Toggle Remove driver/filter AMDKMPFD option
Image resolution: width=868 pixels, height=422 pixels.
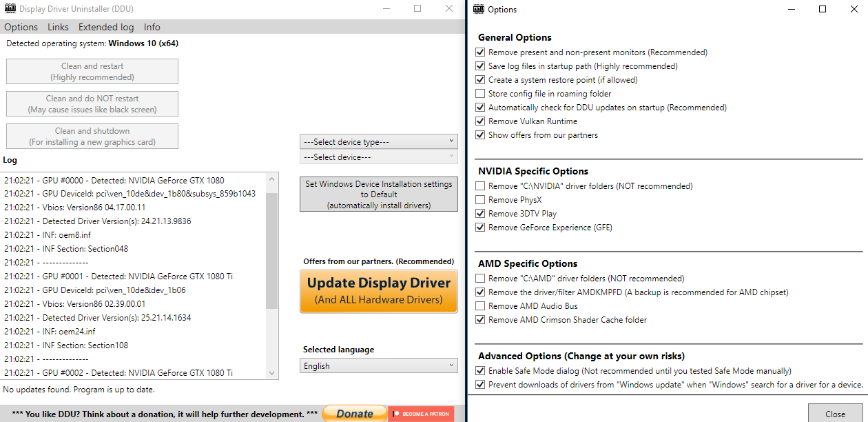[480, 292]
